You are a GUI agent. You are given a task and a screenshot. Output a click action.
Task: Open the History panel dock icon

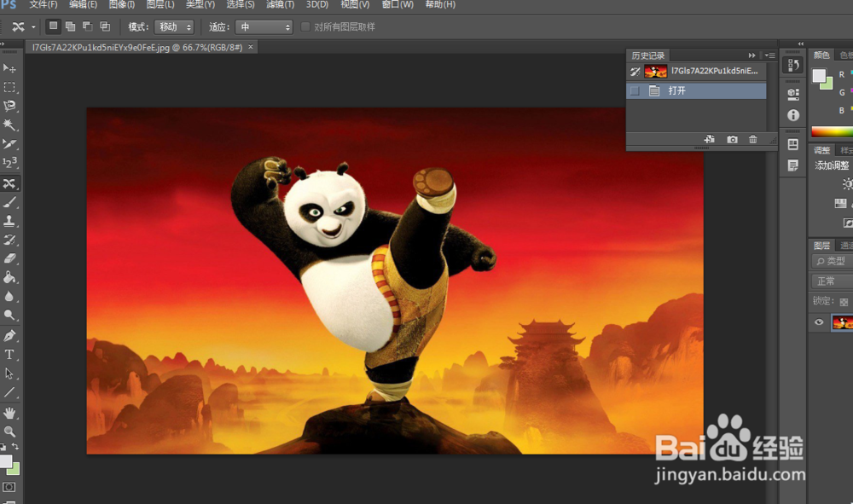click(x=793, y=66)
